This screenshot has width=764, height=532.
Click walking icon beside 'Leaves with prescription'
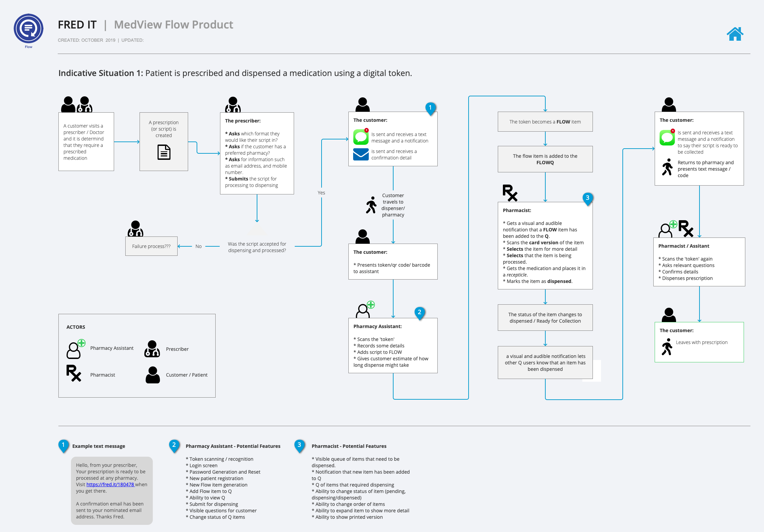click(667, 347)
